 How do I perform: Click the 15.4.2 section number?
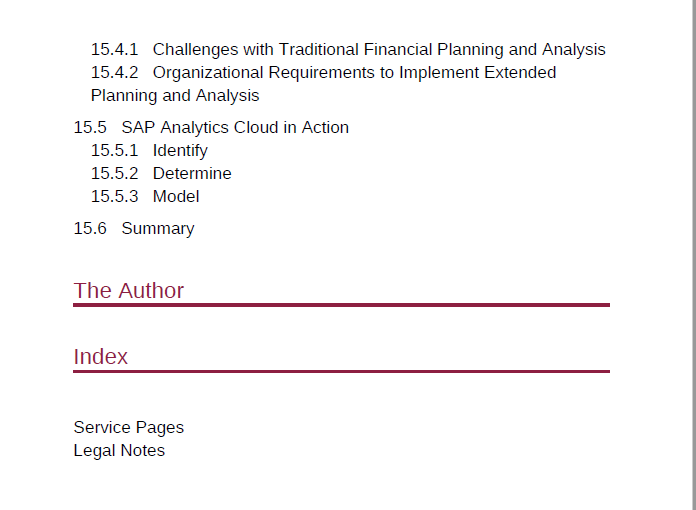pyautogui.click(x=115, y=72)
